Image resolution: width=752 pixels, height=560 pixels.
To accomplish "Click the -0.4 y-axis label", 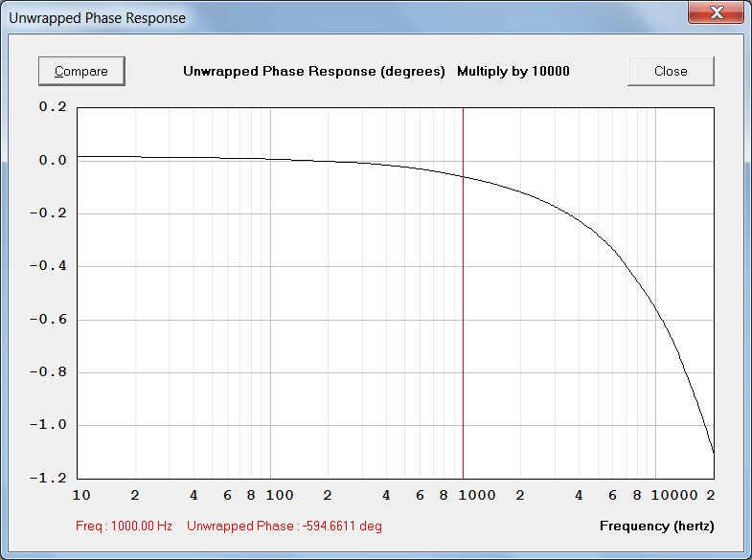I will pos(48,266).
